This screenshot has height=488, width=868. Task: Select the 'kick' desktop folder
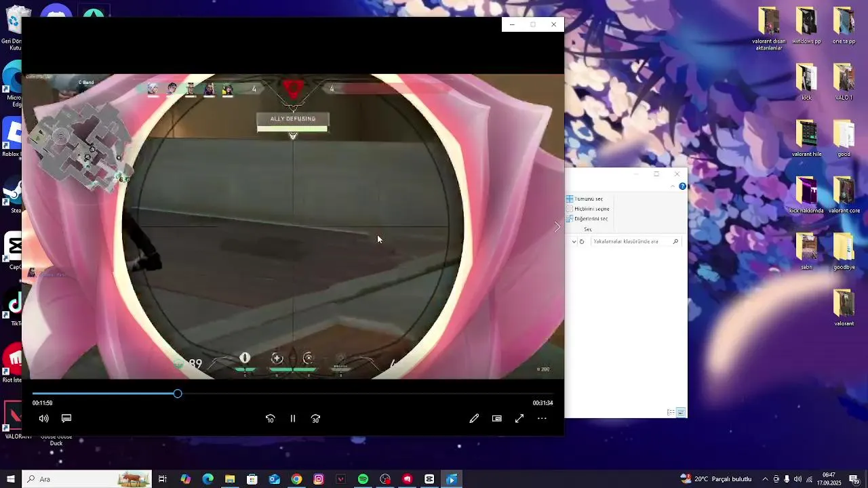806,82
